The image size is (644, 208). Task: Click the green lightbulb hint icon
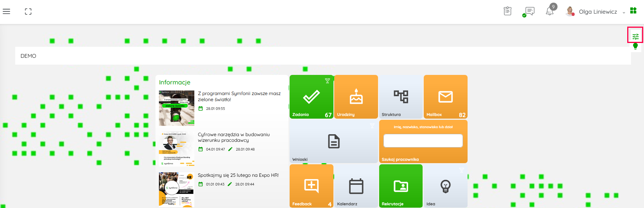click(x=635, y=46)
